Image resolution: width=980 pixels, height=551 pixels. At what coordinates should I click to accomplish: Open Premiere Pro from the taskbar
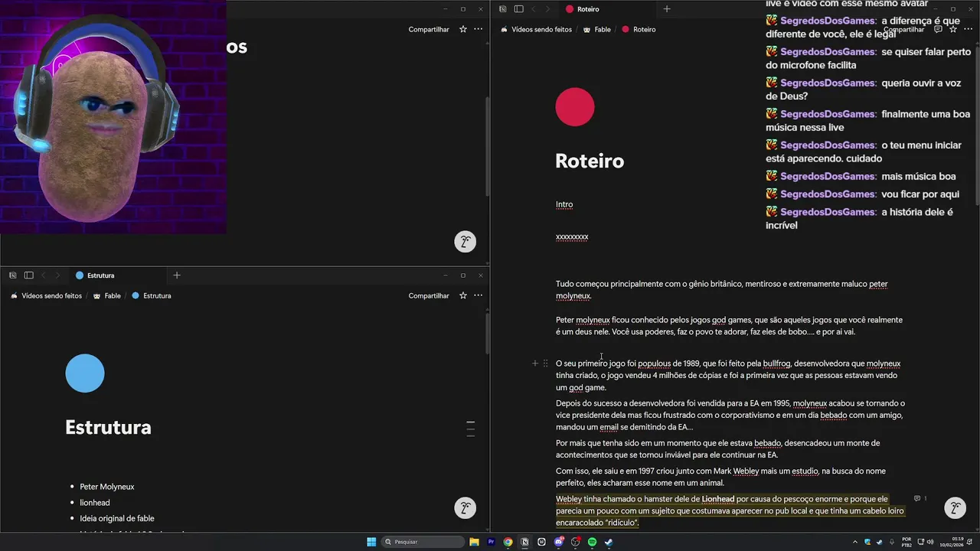[x=491, y=542]
